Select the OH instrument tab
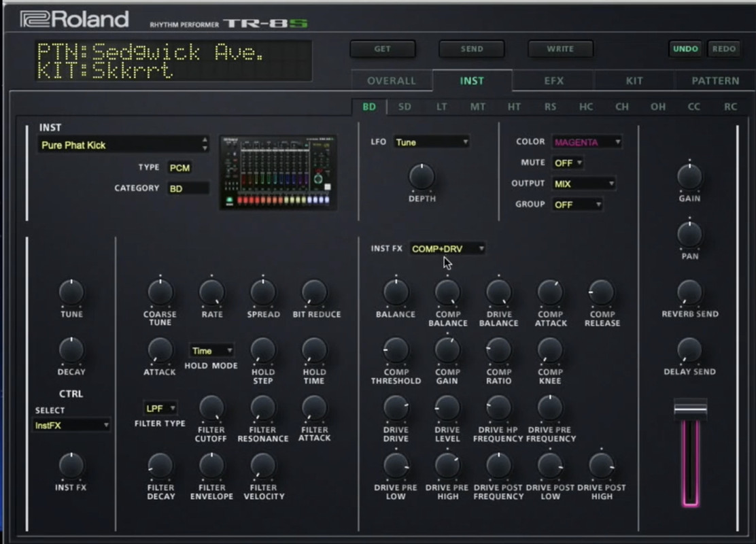 [x=657, y=107]
